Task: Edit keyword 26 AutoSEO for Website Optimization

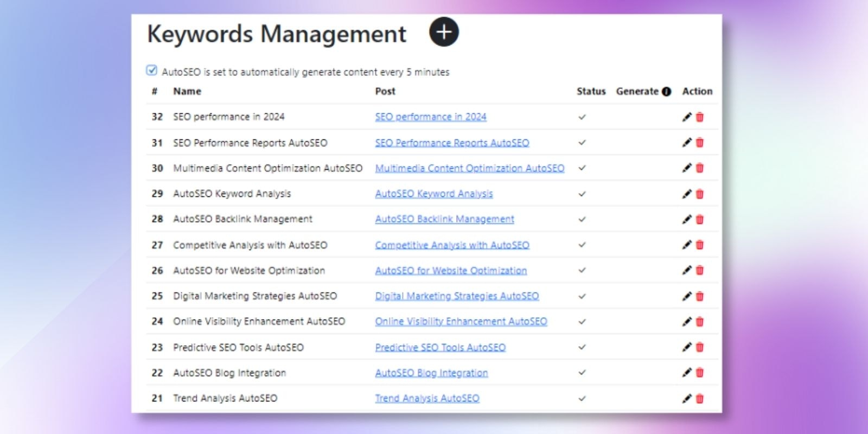Action: (687, 271)
